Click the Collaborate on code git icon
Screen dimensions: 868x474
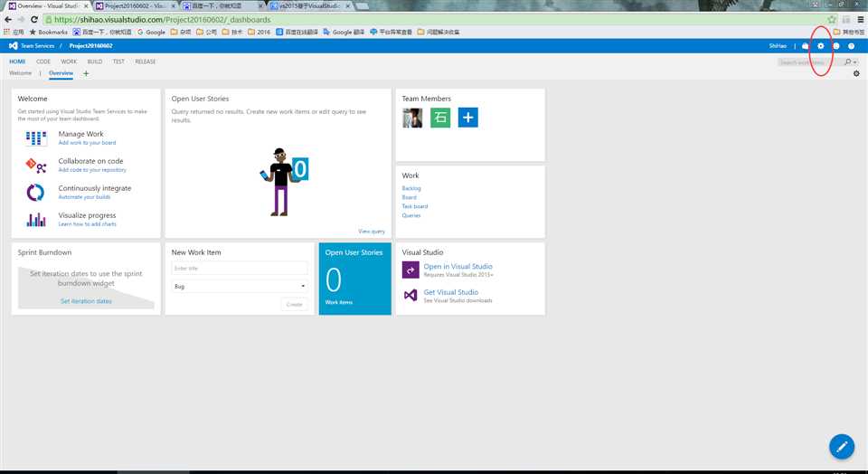36,165
